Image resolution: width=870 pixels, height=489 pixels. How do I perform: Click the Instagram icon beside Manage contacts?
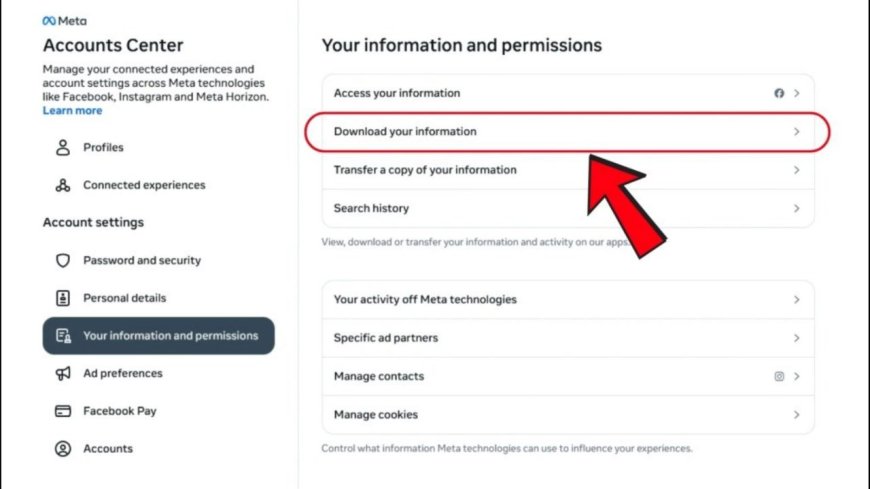point(779,377)
